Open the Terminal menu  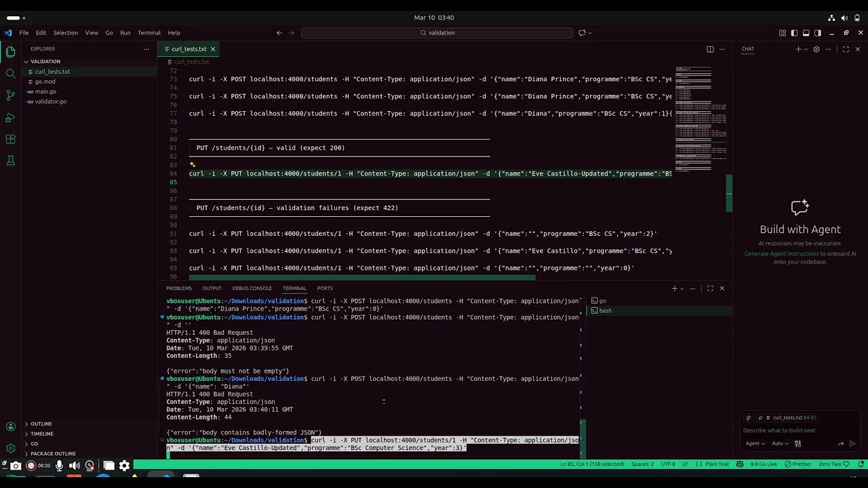pyautogui.click(x=149, y=33)
